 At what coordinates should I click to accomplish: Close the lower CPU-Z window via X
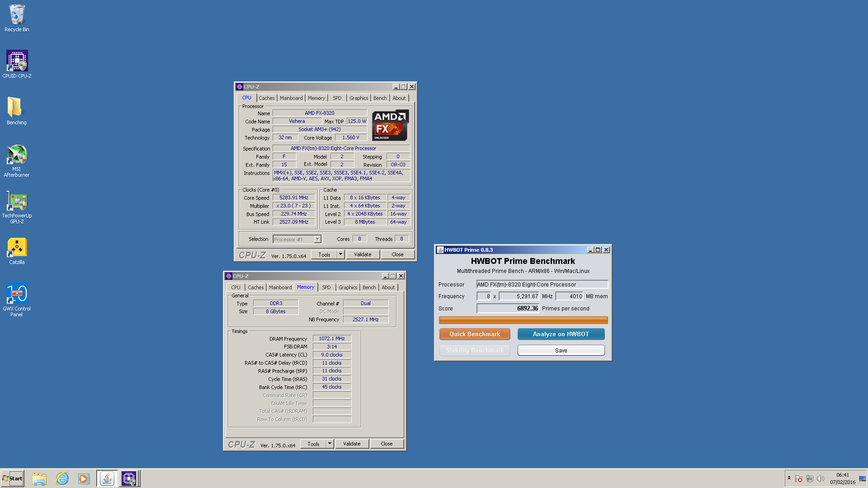[x=401, y=276]
